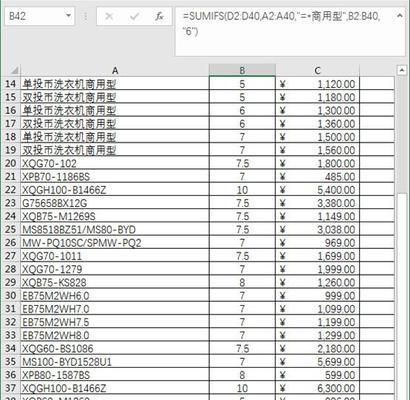Select cell EB75M2WH7.0
Viewport: 410px width, 400px height.
115,309
